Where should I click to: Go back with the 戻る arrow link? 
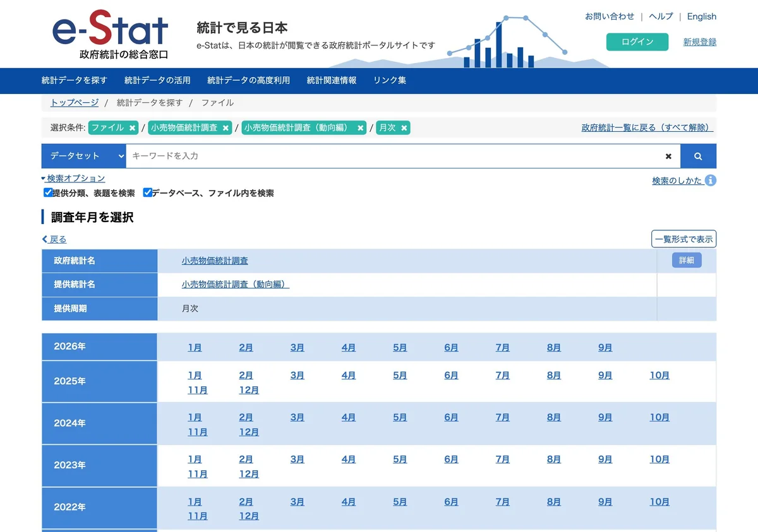(54, 239)
